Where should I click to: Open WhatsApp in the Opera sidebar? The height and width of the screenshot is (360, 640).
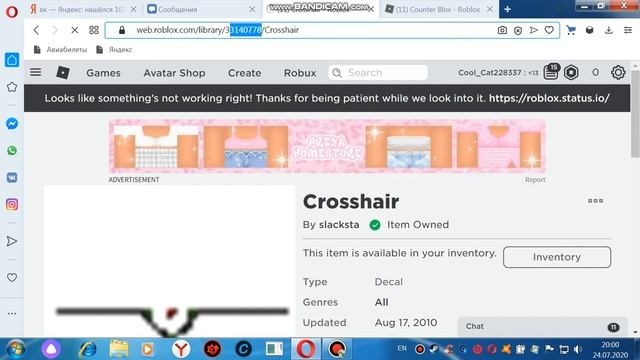tap(12, 151)
